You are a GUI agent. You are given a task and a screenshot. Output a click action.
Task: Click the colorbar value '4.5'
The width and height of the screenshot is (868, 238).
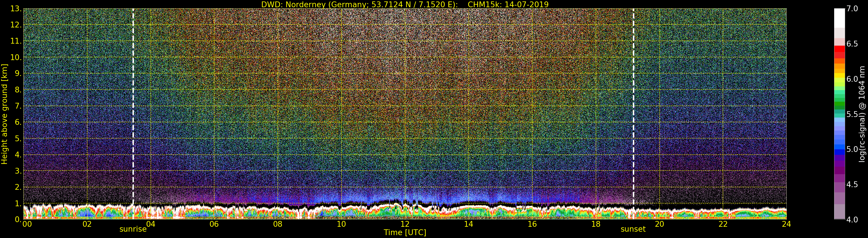(852, 185)
